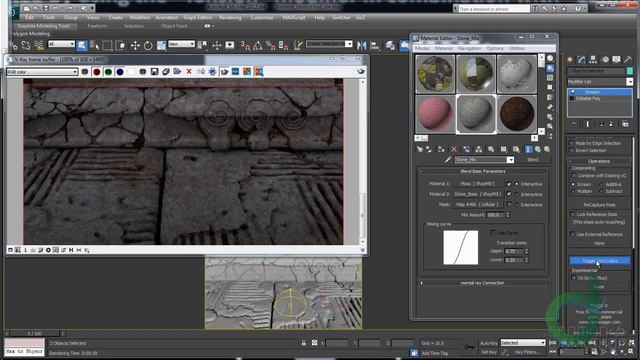Select the Multiply compositing radio button

573,191
